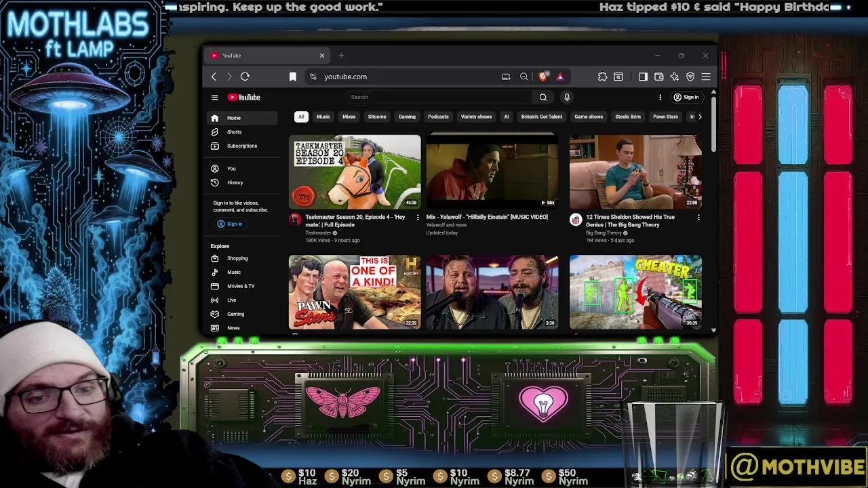868x488 pixels.
Task: Open Brave VPN shield icon
Action: click(x=690, y=77)
